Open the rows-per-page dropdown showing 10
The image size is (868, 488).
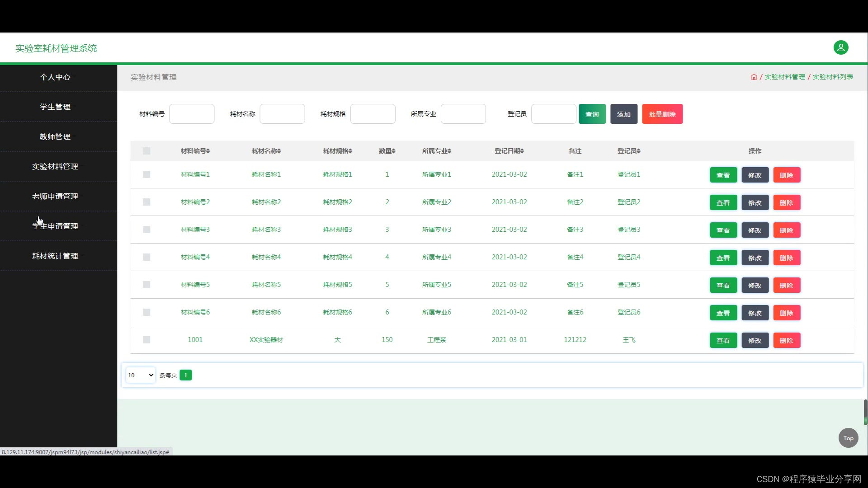click(140, 375)
